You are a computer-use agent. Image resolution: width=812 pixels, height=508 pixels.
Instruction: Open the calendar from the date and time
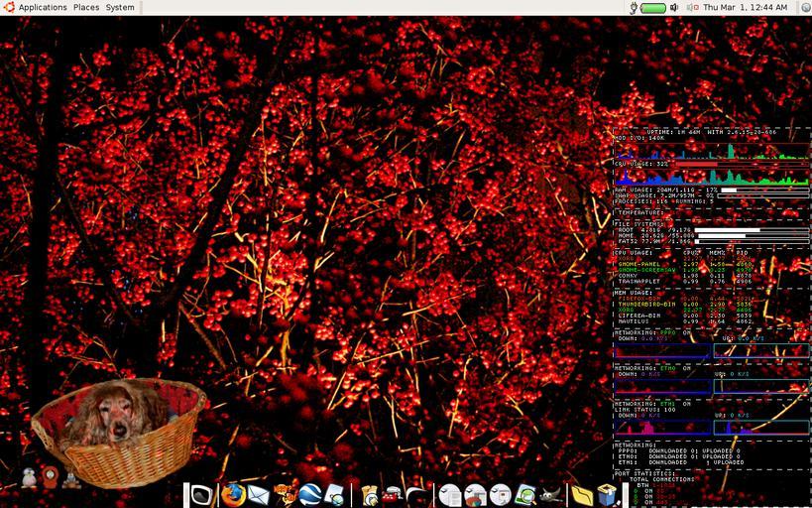(x=745, y=7)
